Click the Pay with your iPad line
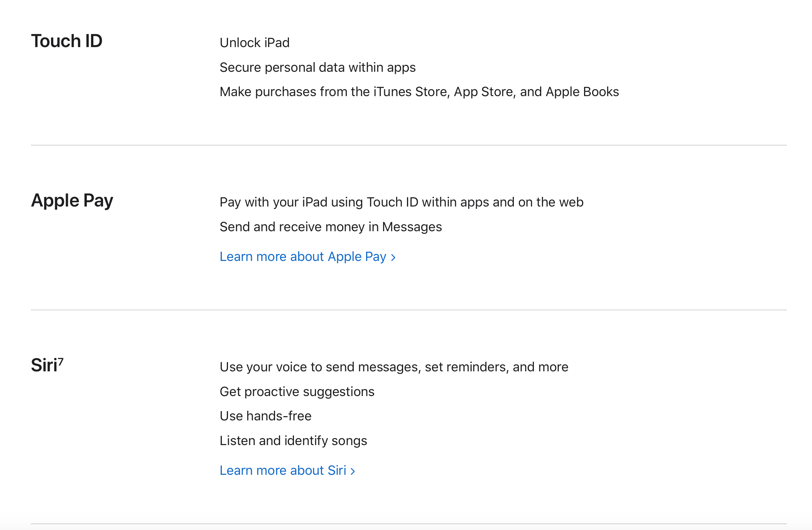 (401, 202)
